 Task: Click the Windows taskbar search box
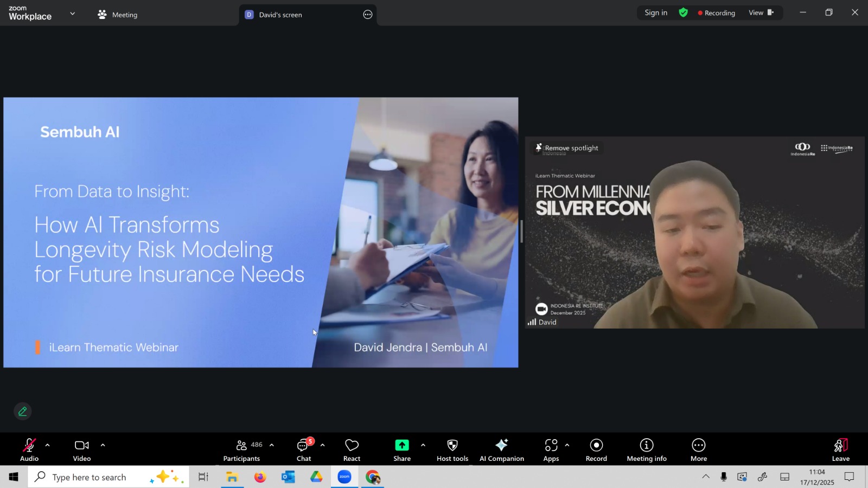click(x=90, y=477)
